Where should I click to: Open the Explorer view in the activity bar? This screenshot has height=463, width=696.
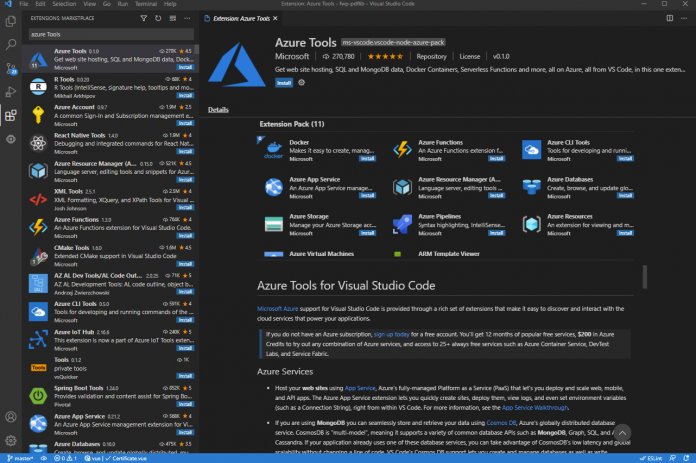[11, 21]
